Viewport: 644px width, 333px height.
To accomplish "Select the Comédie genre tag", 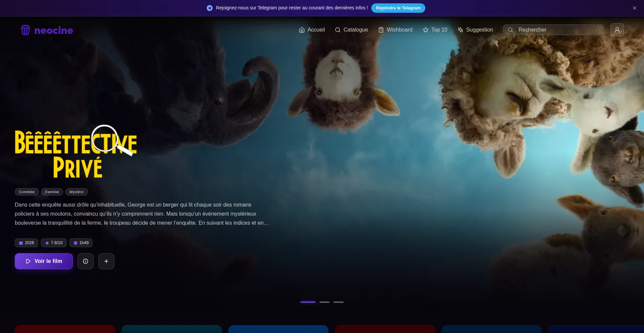I will [x=27, y=192].
